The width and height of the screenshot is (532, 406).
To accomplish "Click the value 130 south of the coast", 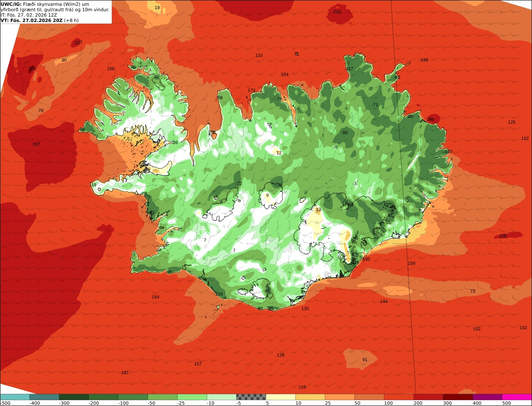I will [x=305, y=309].
